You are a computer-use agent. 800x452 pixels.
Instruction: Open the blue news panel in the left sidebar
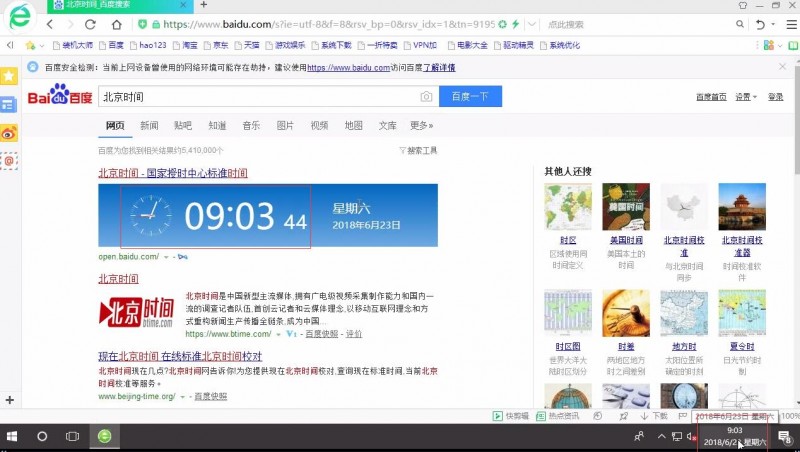point(9,105)
